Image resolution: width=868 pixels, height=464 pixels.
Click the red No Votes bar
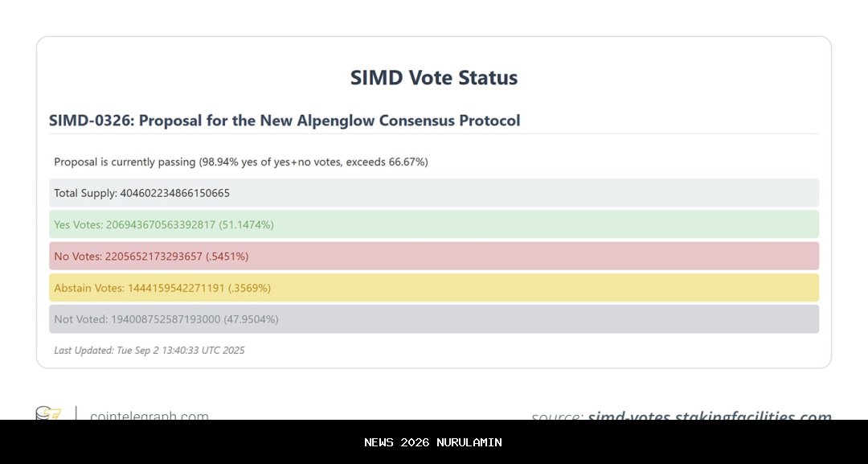[434, 256]
